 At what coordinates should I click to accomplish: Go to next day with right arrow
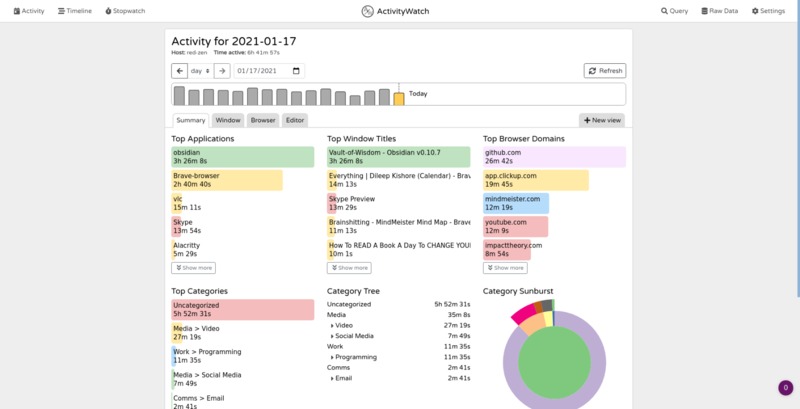point(222,71)
